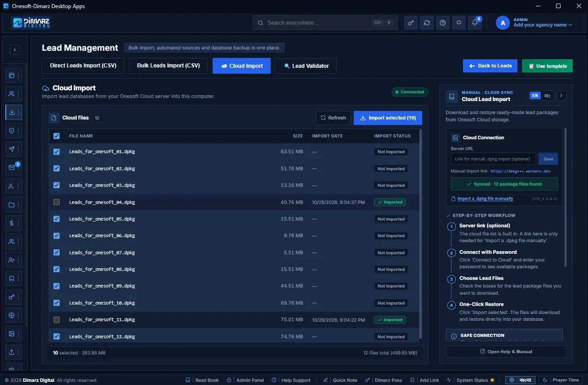Click the Server URL input field
This screenshot has width=588, height=385.
493,159
